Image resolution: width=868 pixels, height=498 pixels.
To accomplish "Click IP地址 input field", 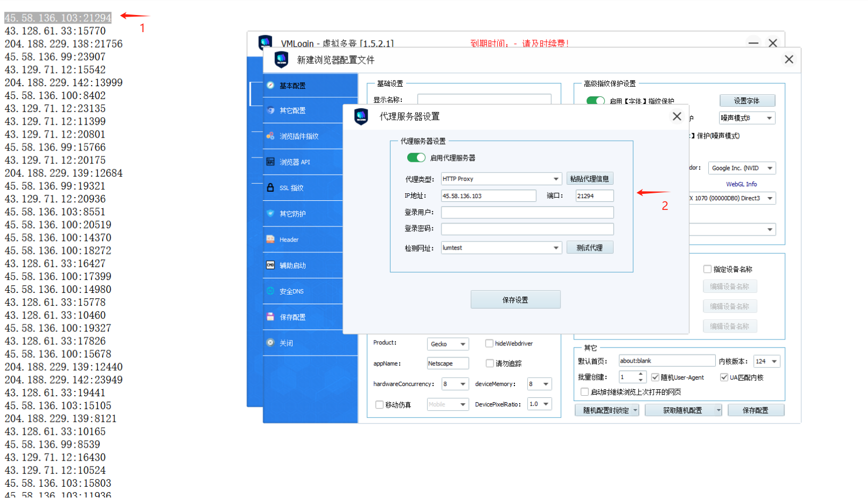I will pyautogui.click(x=488, y=196).
